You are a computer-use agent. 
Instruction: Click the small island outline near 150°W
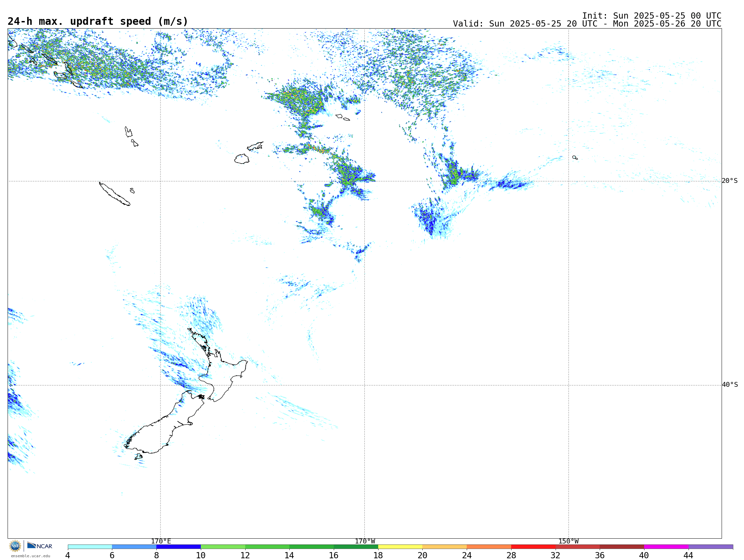point(575,157)
